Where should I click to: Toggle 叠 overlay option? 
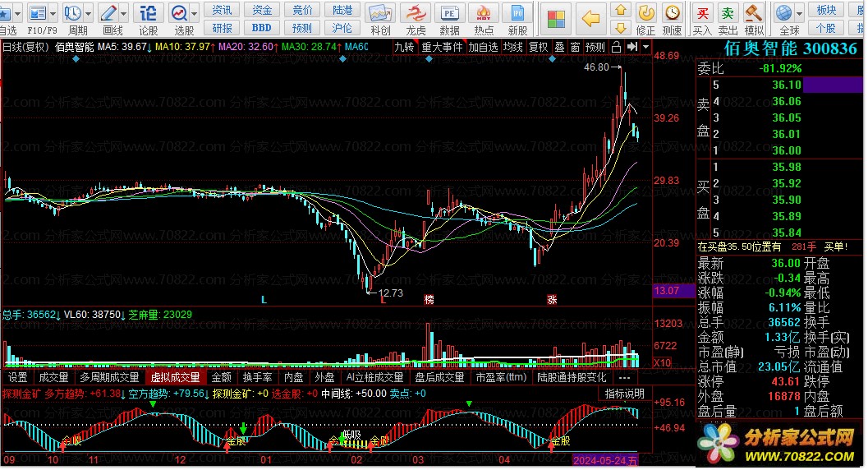click(560, 47)
